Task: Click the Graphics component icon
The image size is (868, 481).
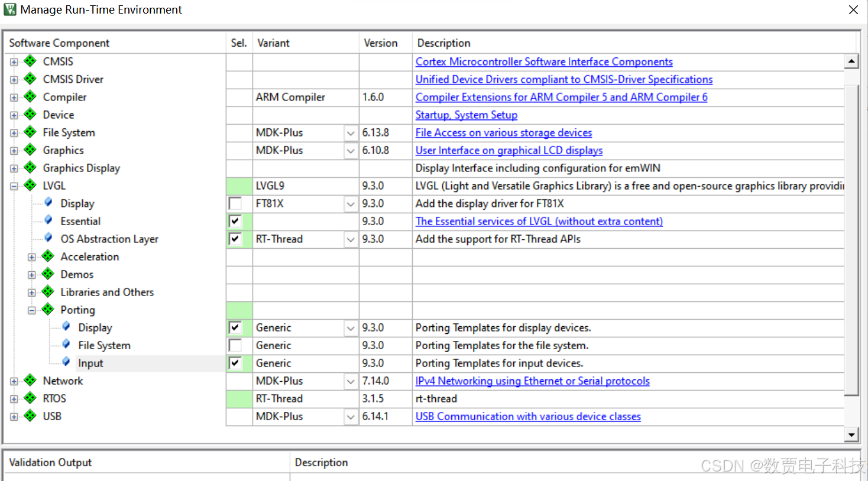Action: click(x=30, y=149)
